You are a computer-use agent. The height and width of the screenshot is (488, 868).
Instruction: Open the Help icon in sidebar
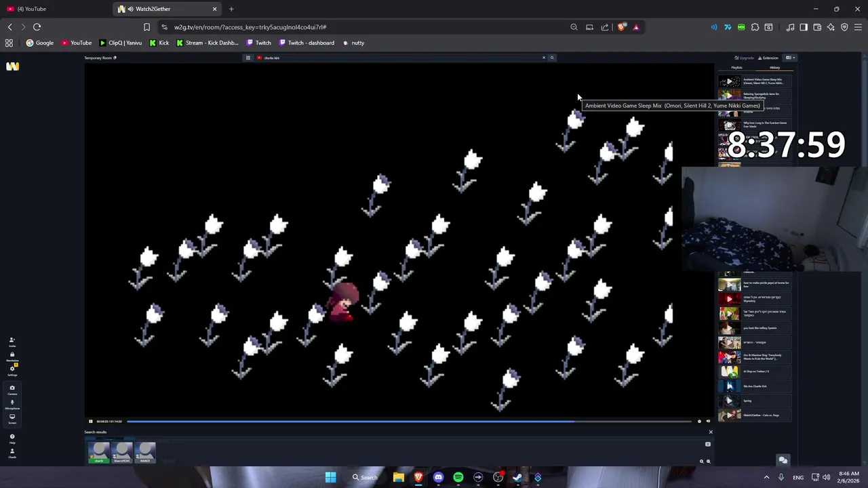[x=12, y=439]
